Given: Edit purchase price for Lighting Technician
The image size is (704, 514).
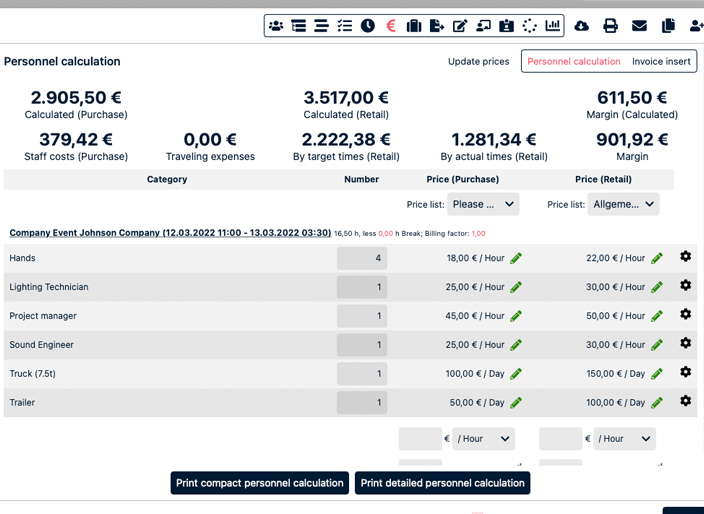Looking at the screenshot, I should 516,287.
